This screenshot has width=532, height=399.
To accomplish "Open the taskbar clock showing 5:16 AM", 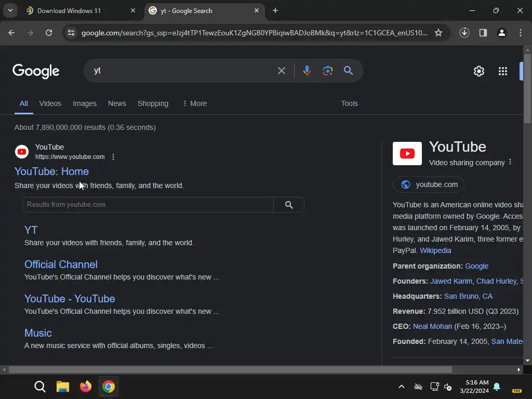I will 474,387.
